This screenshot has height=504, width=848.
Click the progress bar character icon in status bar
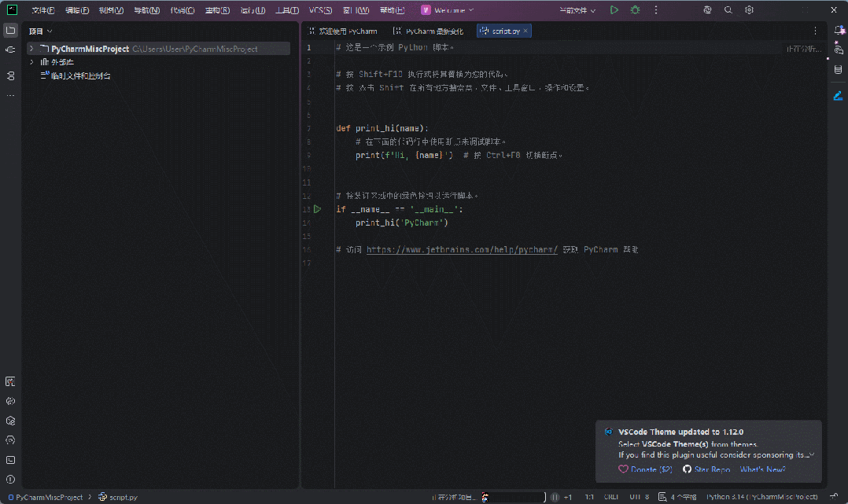pos(485,497)
